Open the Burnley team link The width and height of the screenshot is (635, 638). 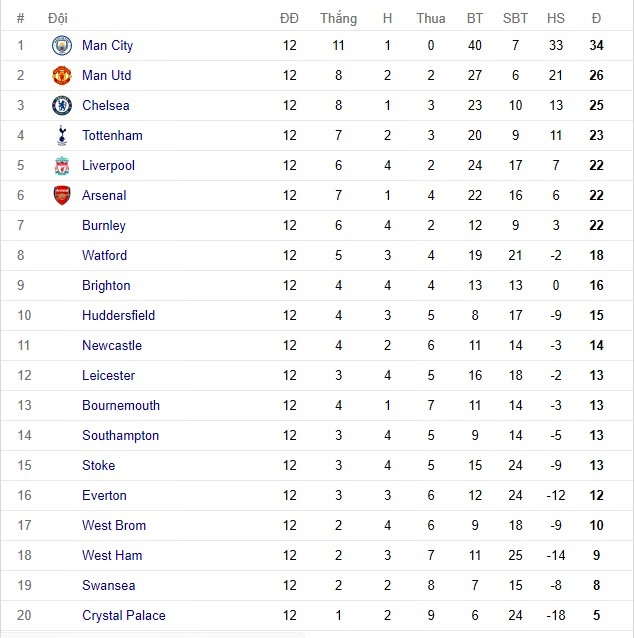pyautogui.click(x=104, y=225)
